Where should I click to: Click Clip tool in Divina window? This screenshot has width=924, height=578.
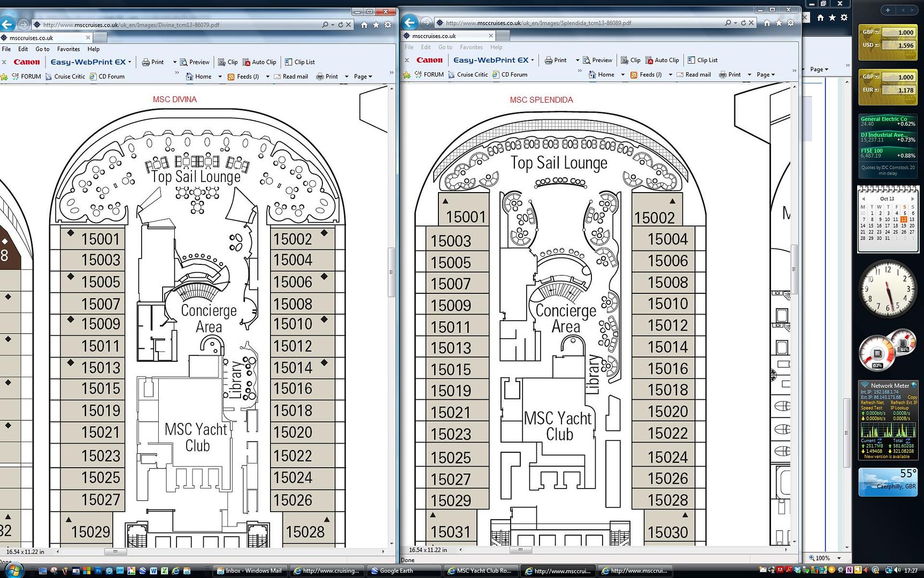coord(228,62)
